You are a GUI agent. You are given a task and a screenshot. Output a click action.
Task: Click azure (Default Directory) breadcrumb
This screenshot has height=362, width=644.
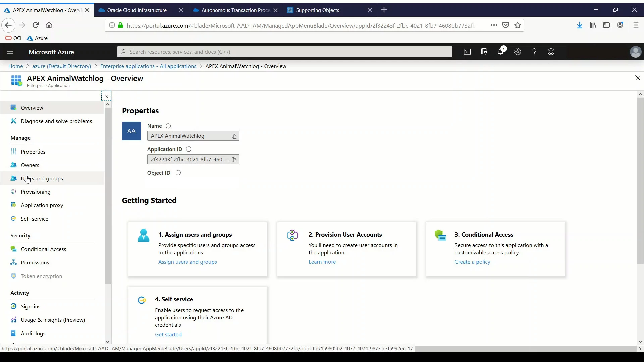(61, 66)
